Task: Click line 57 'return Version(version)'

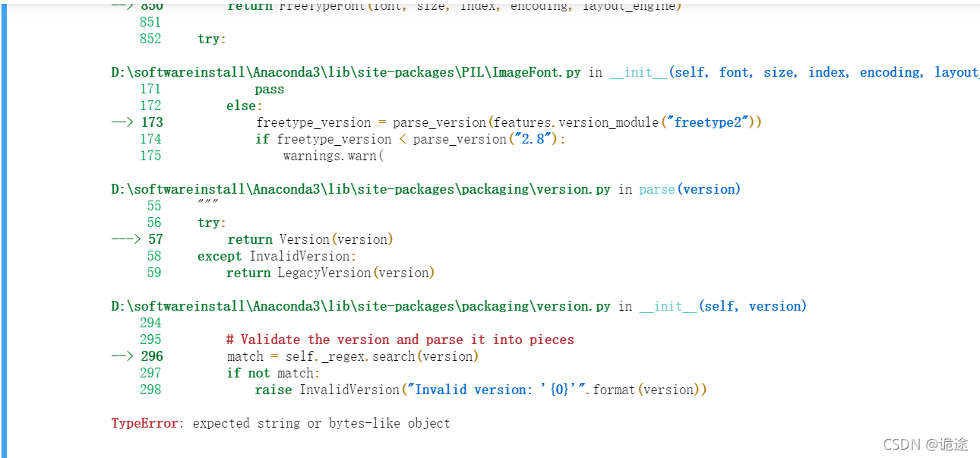Action: coord(311,239)
